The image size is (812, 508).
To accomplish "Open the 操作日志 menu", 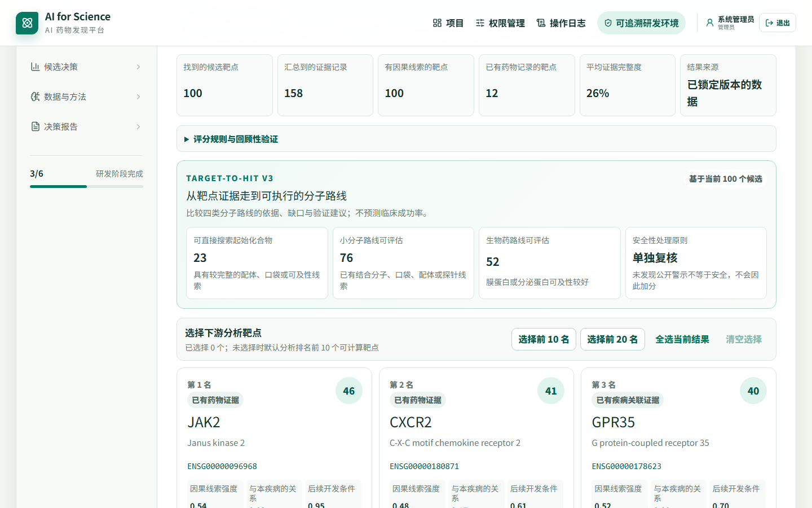I will [561, 23].
